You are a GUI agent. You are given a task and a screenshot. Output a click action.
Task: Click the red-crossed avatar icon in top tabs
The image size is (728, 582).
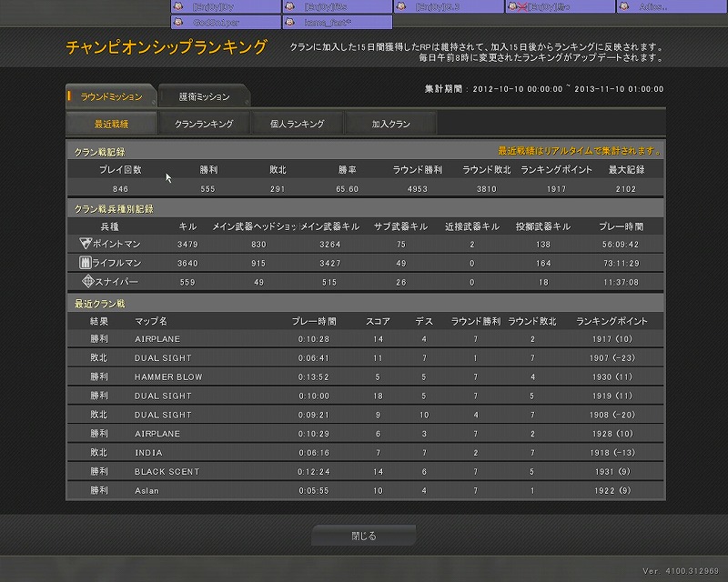tap(515, 6)
